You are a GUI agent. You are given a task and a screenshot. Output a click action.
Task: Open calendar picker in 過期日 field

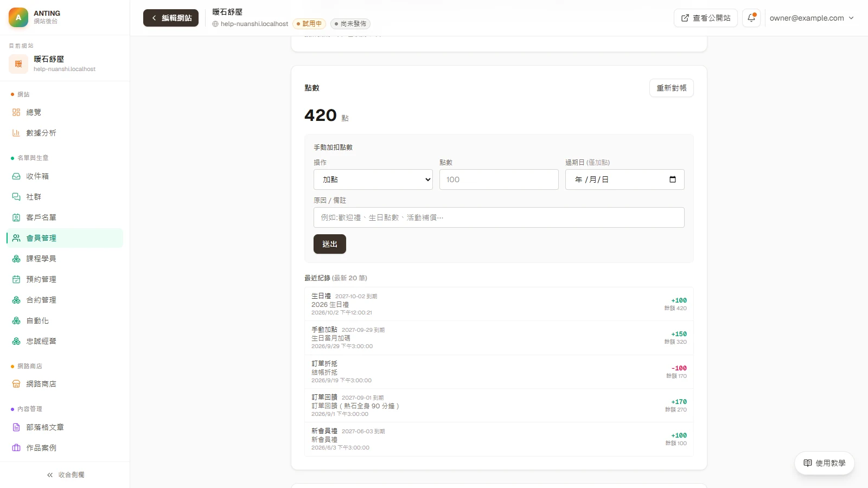673,179
